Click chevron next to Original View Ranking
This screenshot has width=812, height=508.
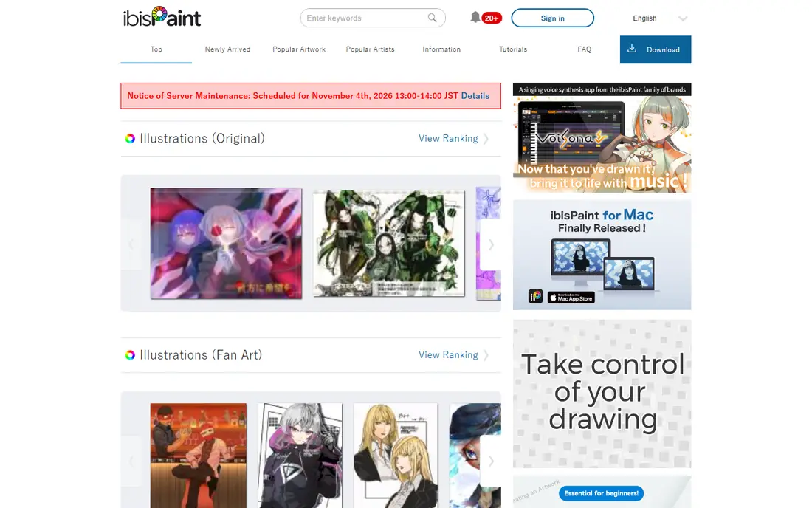(x=486, y=139)
